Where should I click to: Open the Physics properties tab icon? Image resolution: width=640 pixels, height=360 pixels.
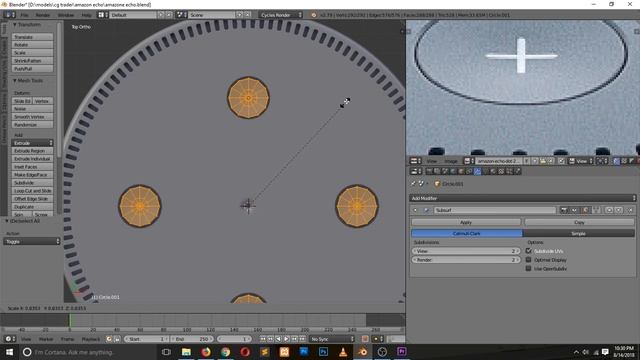[x=517, y=171]
